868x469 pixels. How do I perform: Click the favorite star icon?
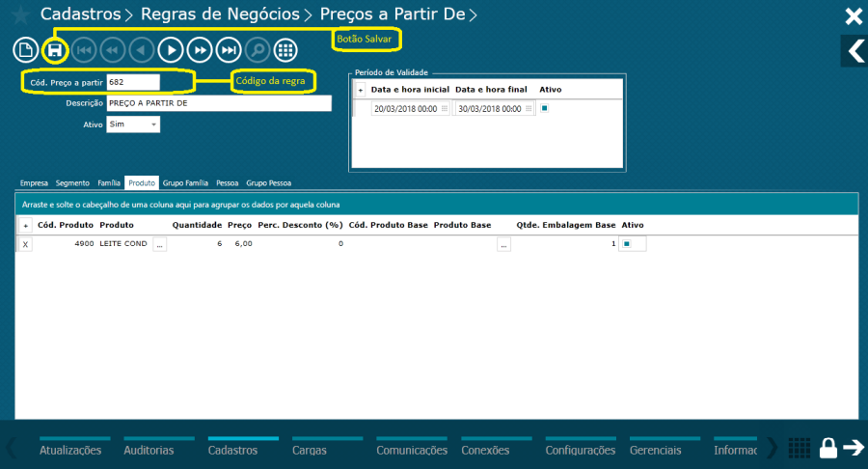(x=20, y=14)
